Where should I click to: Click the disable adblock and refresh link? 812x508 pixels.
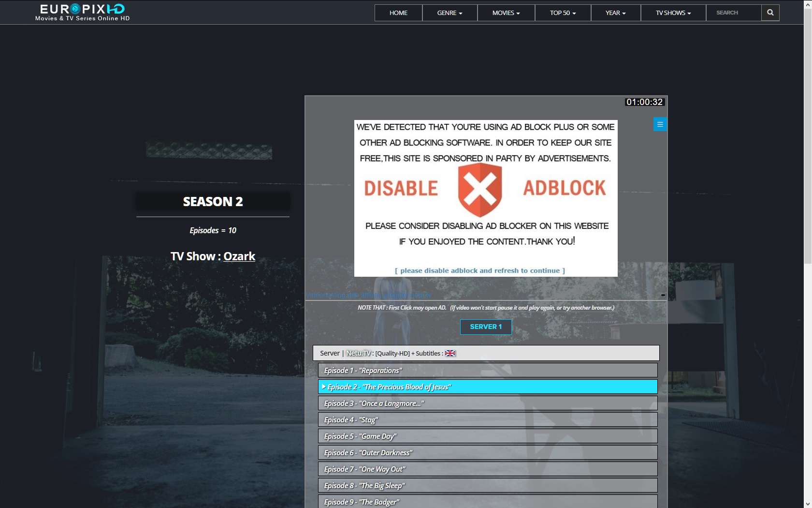pos(479,270)
